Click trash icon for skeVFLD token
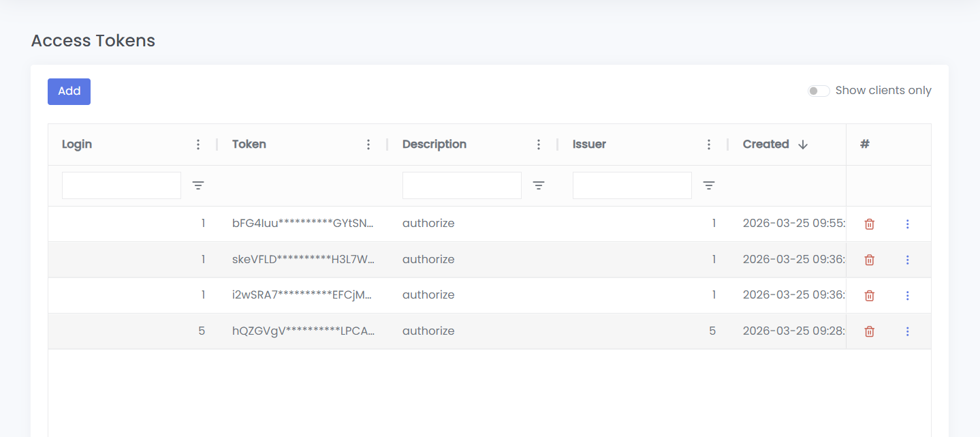The image size is (980, 437). tap(869, 260)
